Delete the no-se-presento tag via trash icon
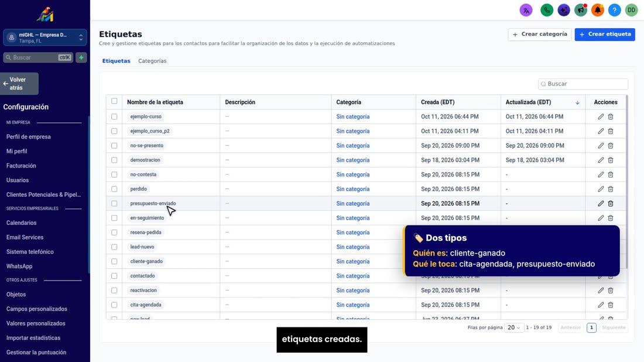 click(611, 145)
